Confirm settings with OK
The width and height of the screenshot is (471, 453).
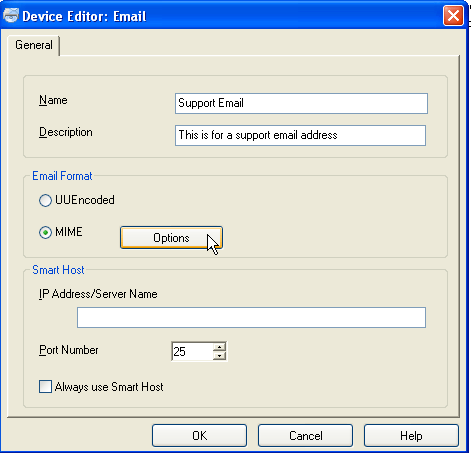tap(199, 435)
